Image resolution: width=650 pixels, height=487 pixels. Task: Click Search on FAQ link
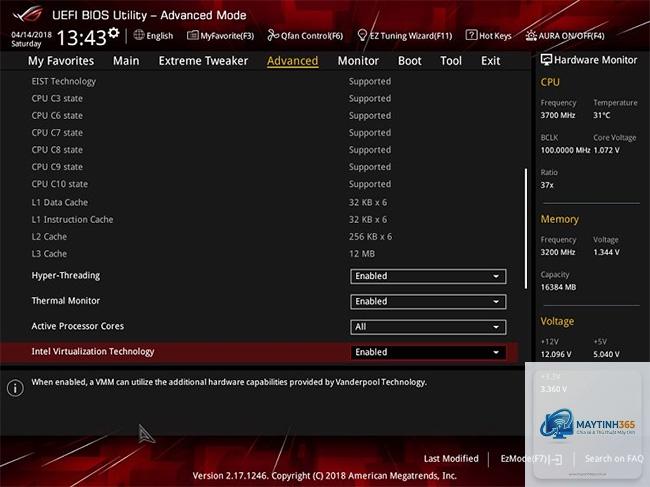pos(614,458)
